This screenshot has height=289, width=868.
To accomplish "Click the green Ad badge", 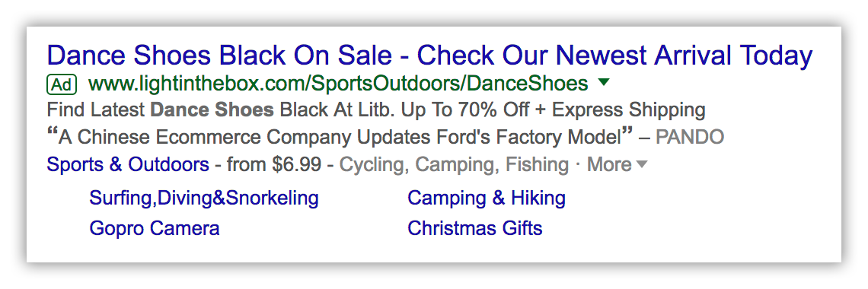I will click(62, 84).
